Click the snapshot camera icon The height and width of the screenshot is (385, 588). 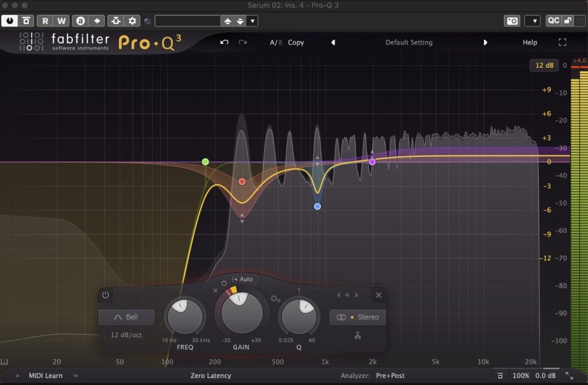click(512, 21)
